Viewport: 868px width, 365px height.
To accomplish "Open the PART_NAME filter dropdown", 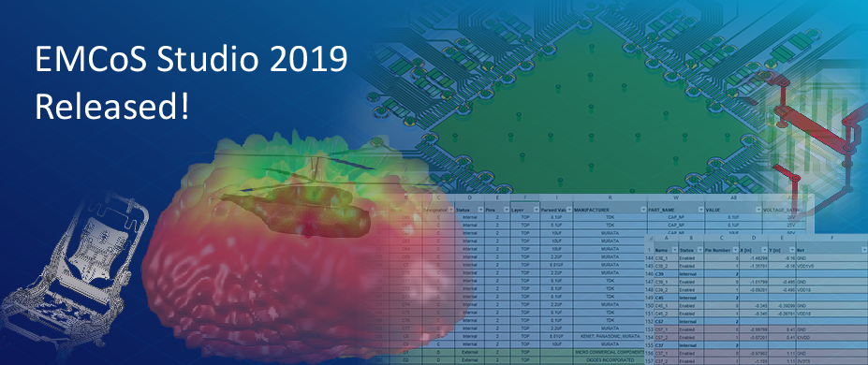I will click(x=700, y=210).
